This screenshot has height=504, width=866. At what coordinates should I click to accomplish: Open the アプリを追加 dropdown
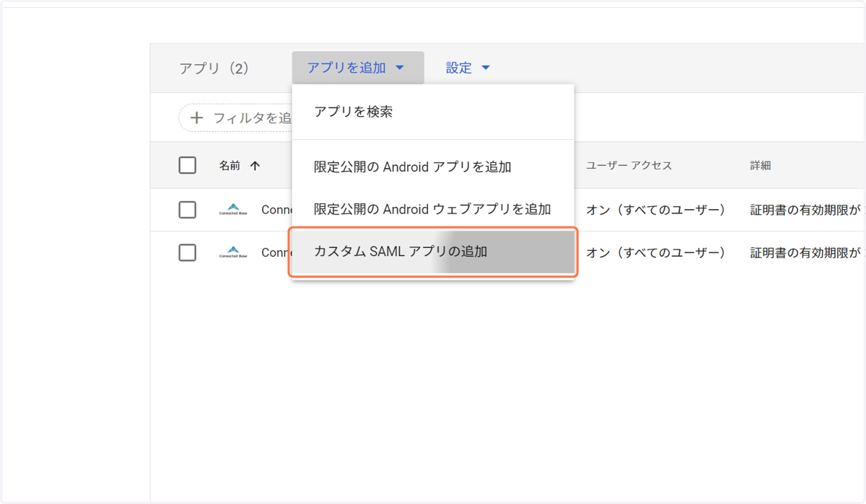coord(358,68)
